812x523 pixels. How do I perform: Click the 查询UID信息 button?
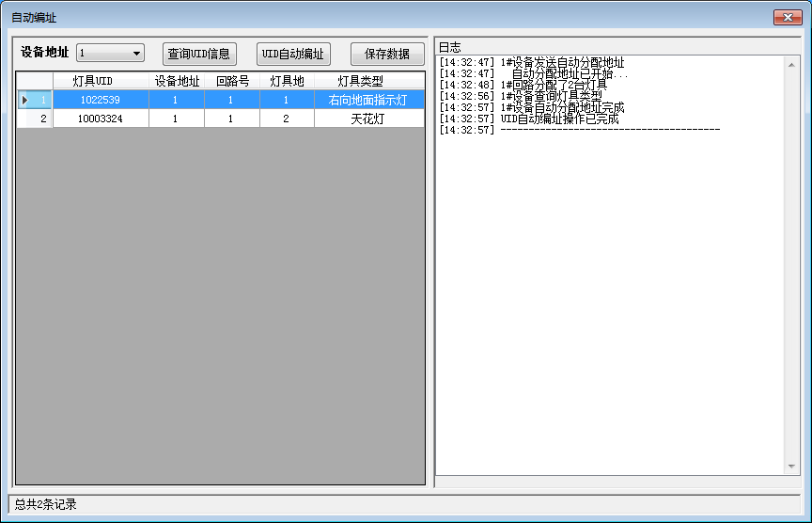click(198, 54)
